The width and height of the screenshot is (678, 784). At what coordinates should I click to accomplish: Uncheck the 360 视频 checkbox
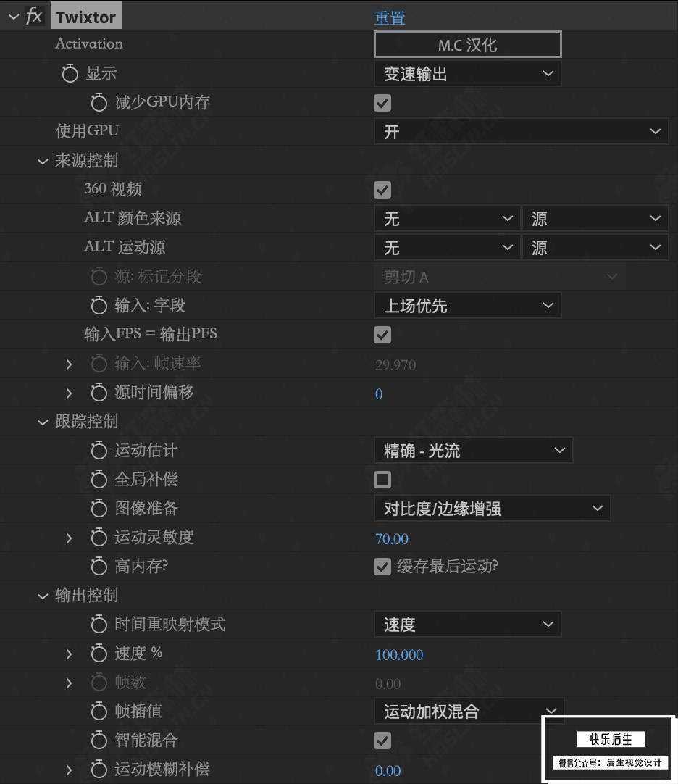pyautogui.click(x=382, y=190)
